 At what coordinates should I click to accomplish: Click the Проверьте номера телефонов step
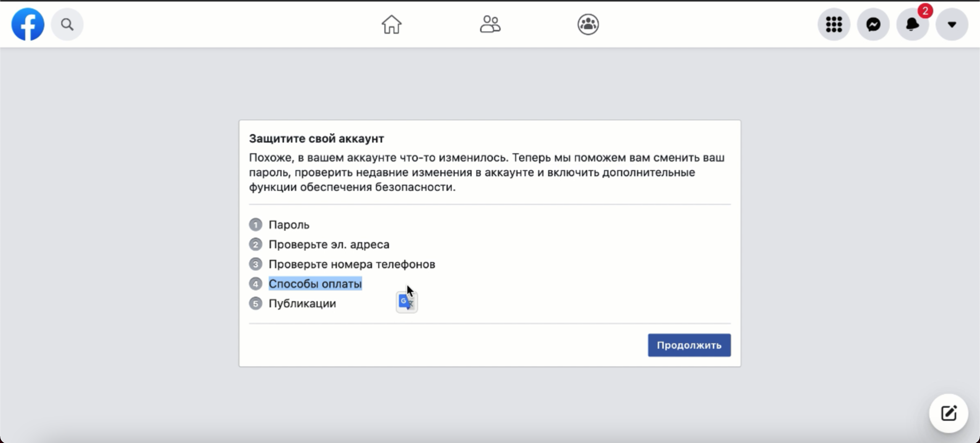352,264
